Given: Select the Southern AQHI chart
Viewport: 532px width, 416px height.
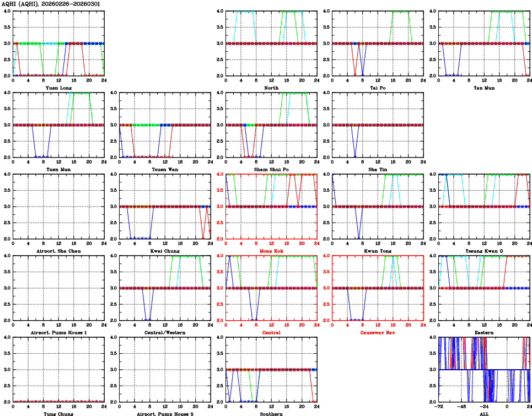Looking at the screenshot, I should pyautogui.click(x=271, y=370).
